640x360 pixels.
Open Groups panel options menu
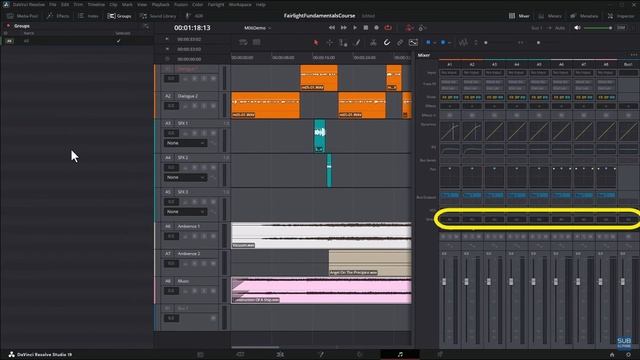point(146,26)
